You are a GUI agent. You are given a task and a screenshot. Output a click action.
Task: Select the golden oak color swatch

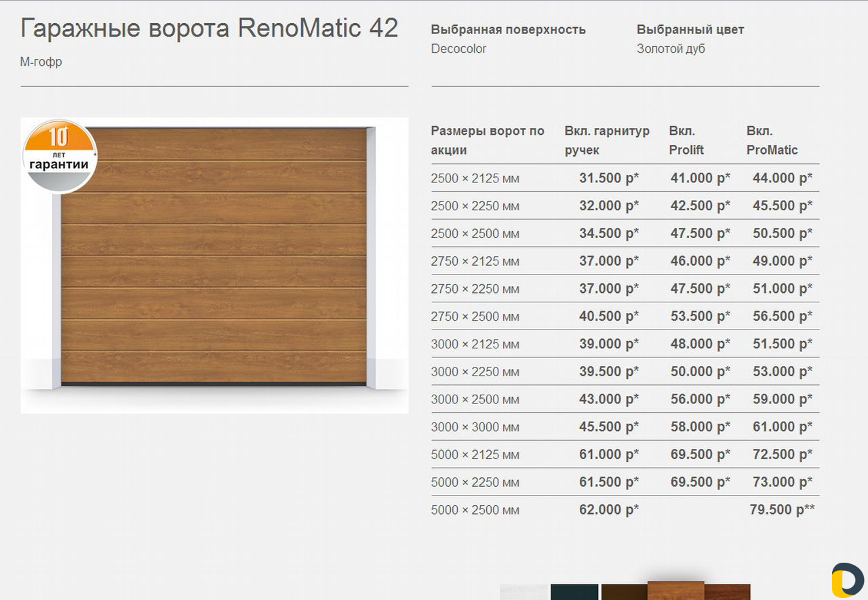click(676, 591)
